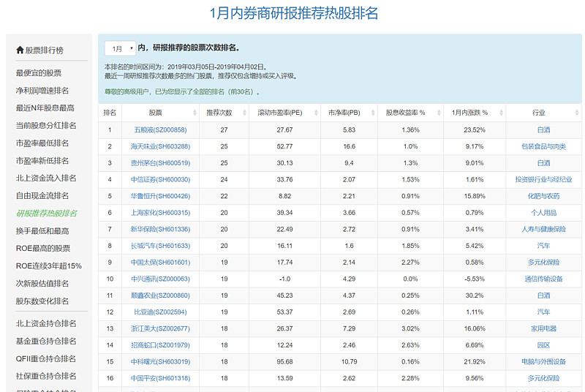
Task: Sort table by 推荐次数 column arrows
Action: pyautogui.click(x=244, y=113)
